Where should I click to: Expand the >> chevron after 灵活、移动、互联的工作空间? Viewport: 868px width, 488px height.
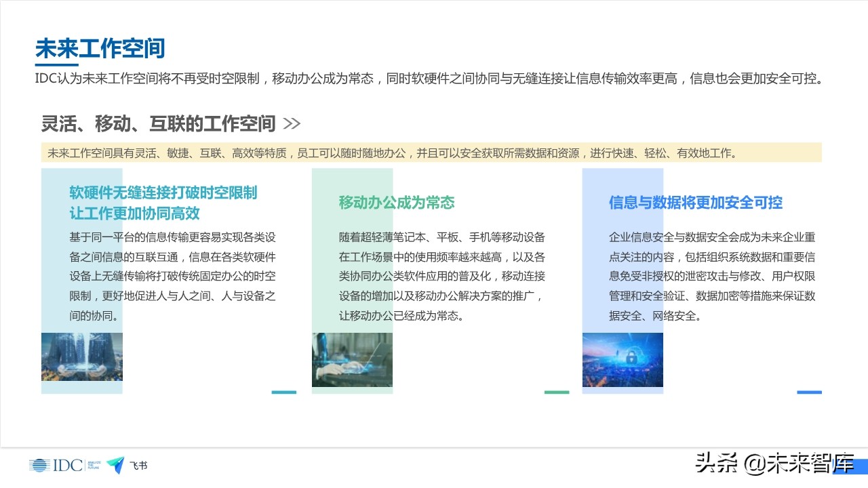point(293,123)
